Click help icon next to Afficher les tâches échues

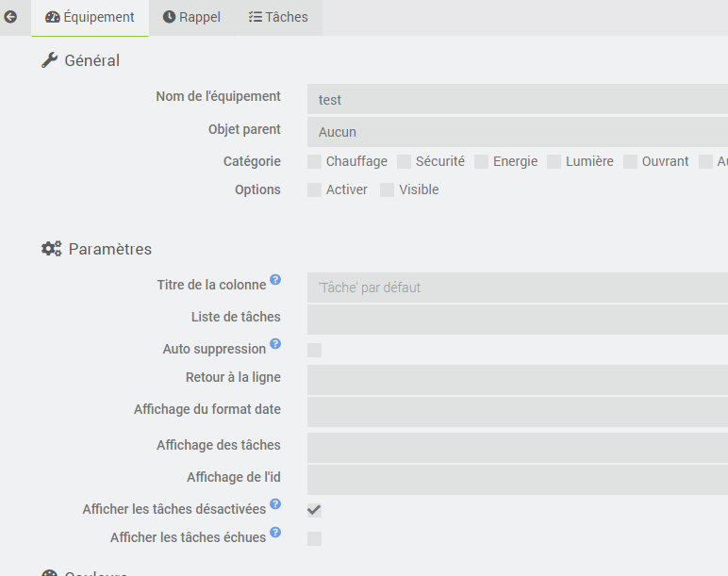tap(275, 533)
